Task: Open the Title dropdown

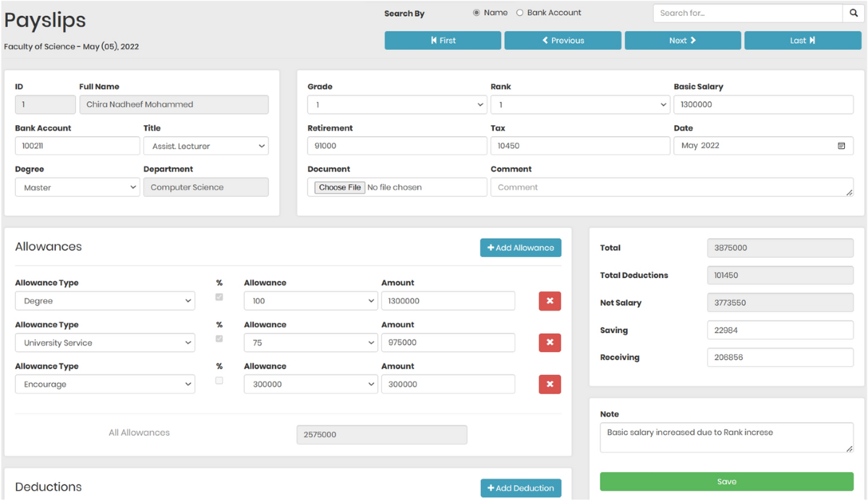Action: point(206,146)
